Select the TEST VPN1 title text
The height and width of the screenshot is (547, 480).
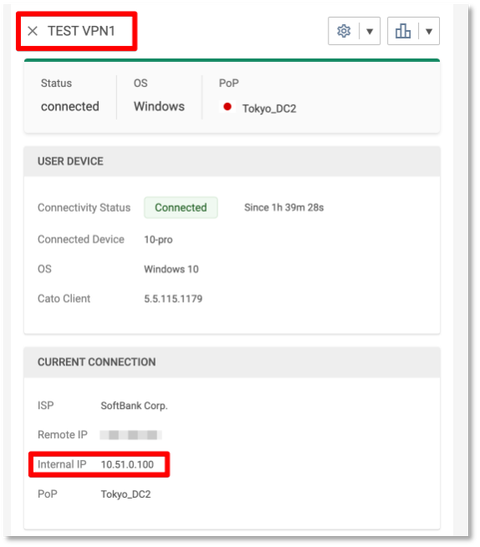(x=81, y=31)
